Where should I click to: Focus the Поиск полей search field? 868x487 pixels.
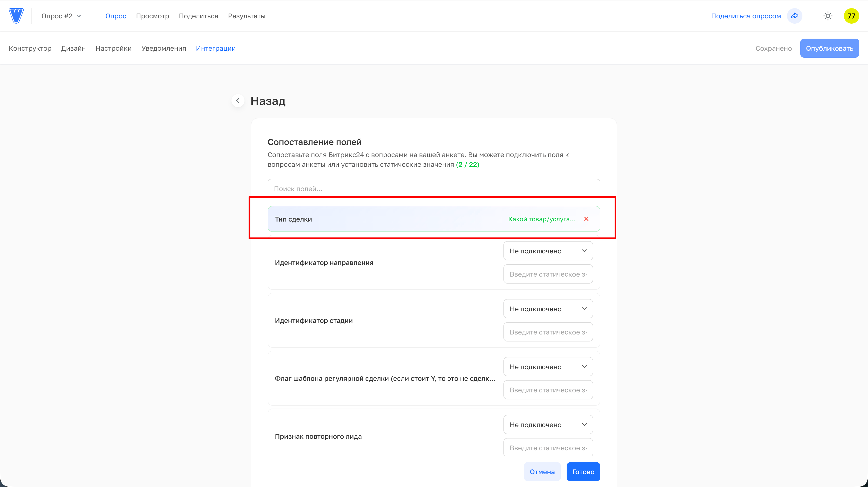434,188
